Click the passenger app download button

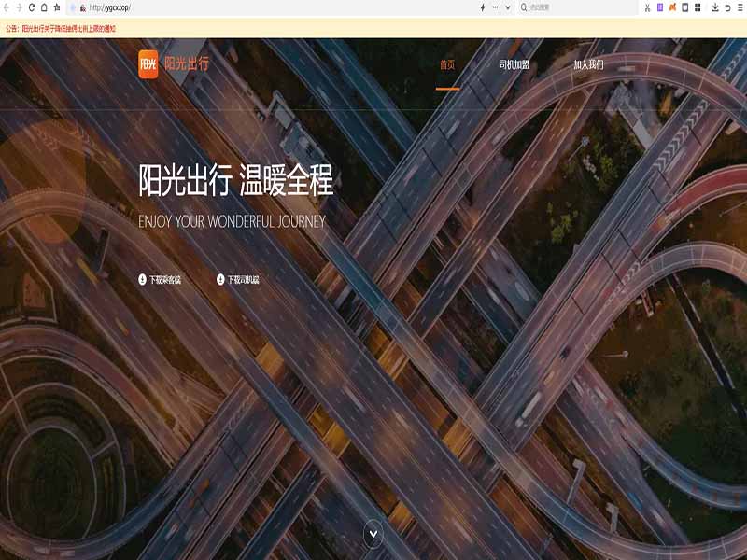(x=160, y=279)
